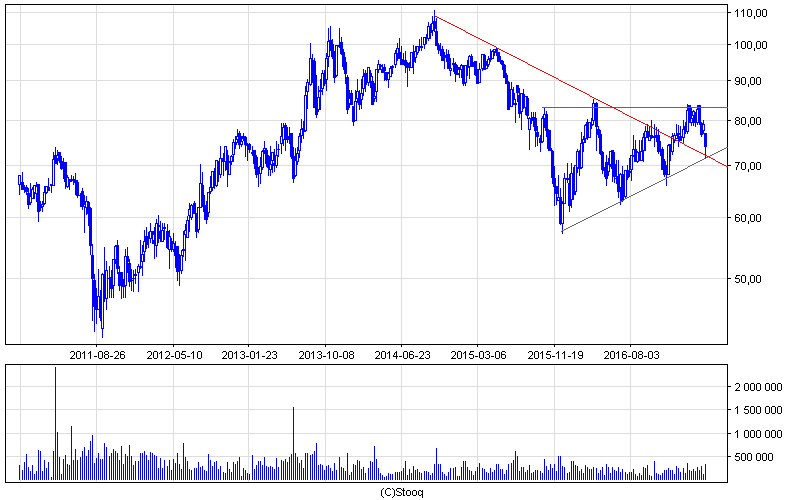
Task: Click the 500 000 volume label
Action: pyautogui.click(x=754, y=457)
